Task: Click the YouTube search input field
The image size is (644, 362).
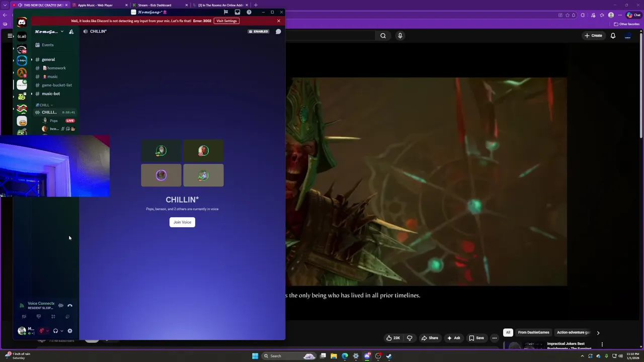Action: (330, 36)
